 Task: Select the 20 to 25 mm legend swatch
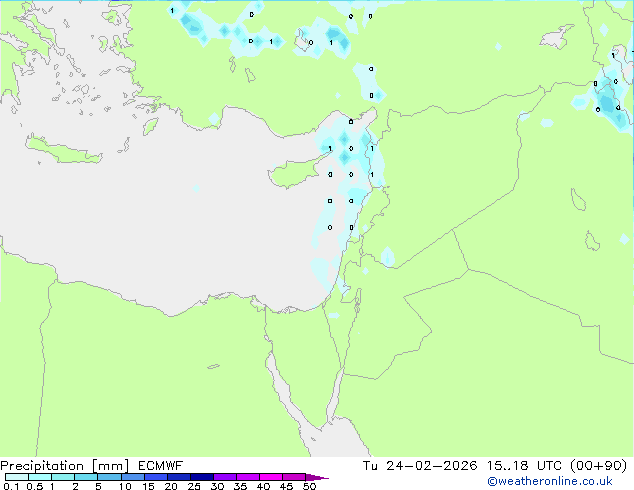tap(178, 477)
